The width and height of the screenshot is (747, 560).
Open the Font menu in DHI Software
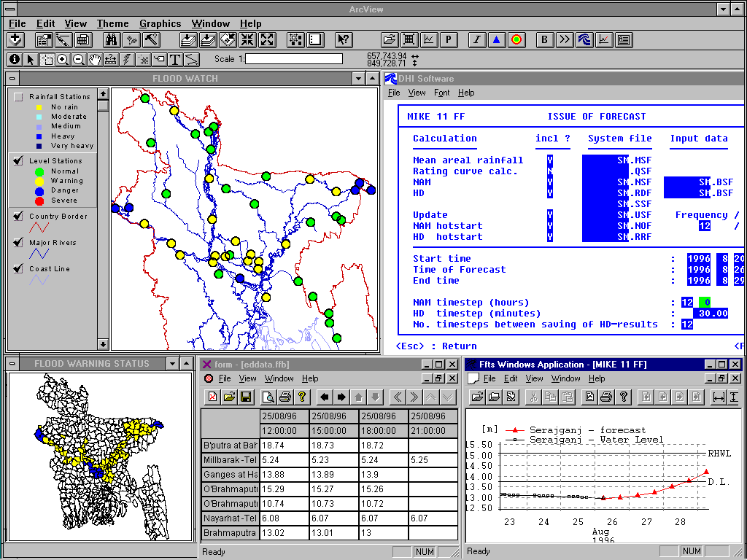pyautogui.click(x=441, y=93)
